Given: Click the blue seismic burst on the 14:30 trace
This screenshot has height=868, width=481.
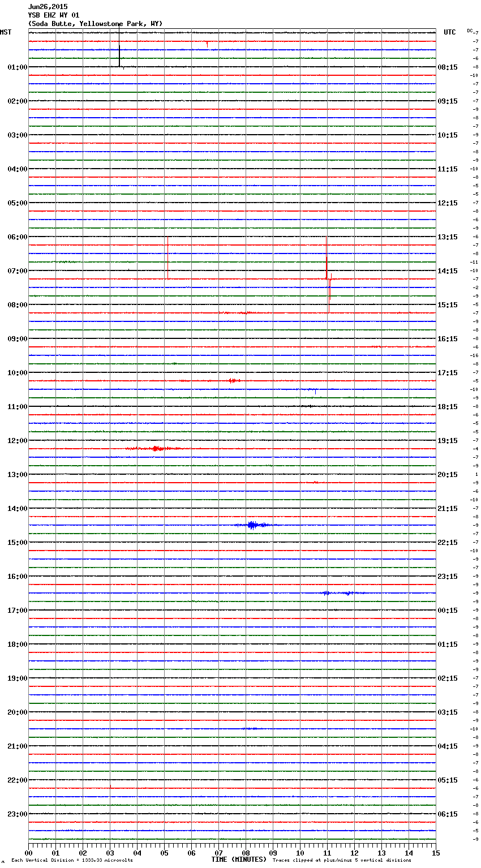Looking at the screenshot, I should coord(253,525).
